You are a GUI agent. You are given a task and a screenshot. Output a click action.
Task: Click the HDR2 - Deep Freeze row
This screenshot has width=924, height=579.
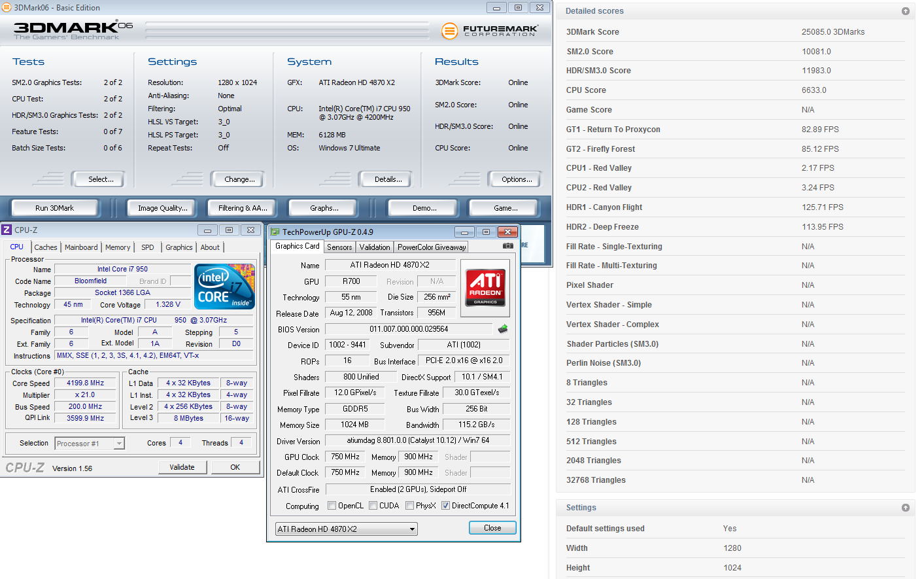pyautogui.click(x=736, y=227)
